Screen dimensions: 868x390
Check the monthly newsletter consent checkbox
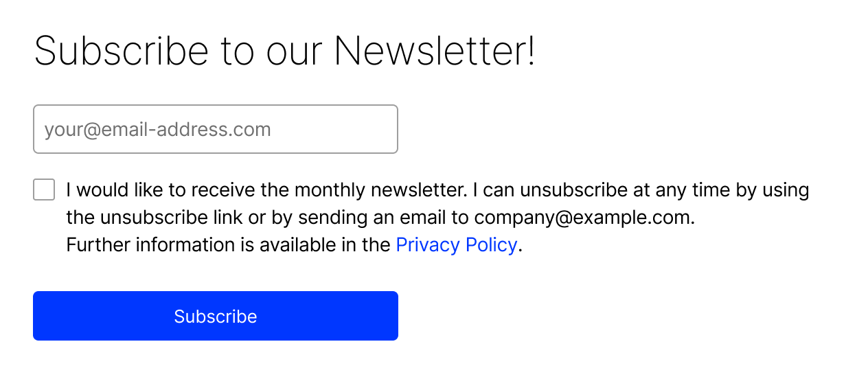44,190
